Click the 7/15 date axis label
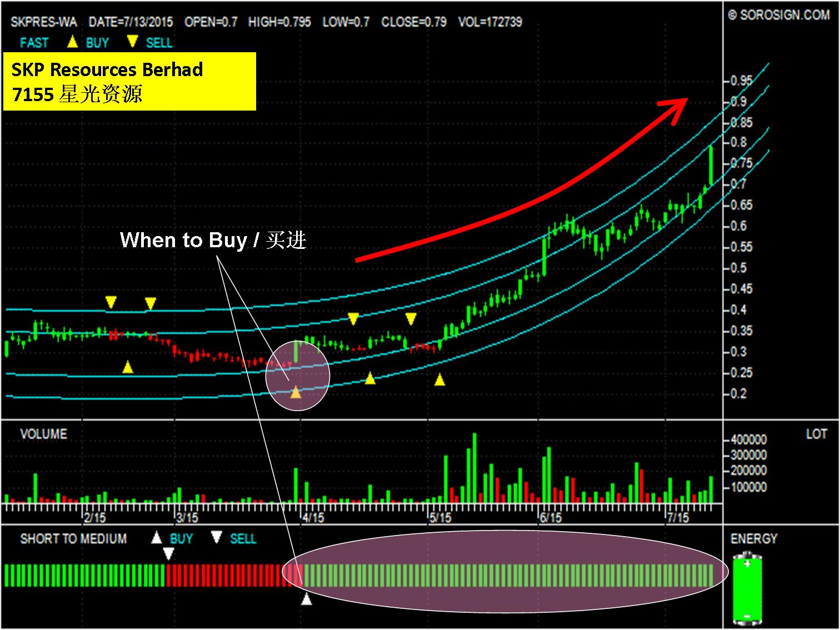The image size is (840, 630). (677, 518)
